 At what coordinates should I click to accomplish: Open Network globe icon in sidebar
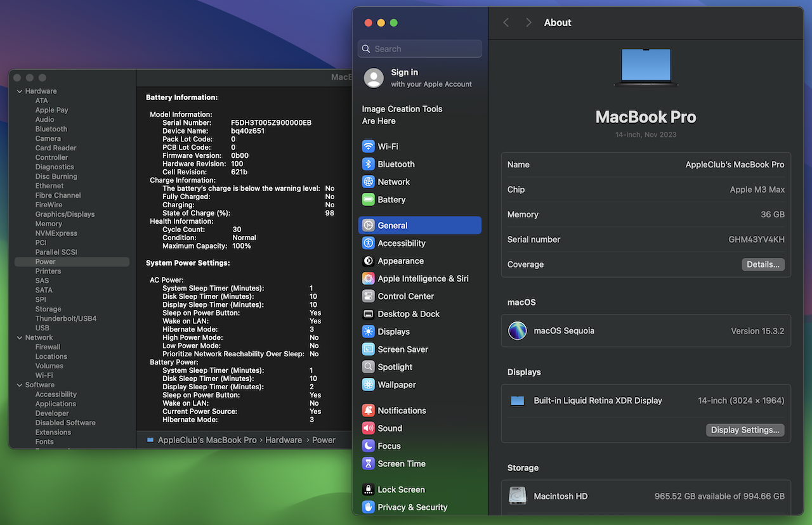pyautogui.click(x=368, y=182)
